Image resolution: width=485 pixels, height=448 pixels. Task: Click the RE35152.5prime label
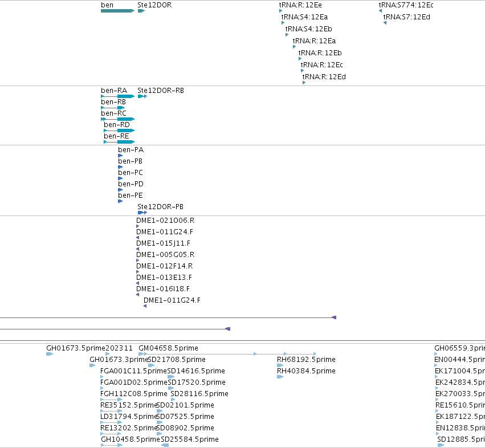(x=129, y=405)
